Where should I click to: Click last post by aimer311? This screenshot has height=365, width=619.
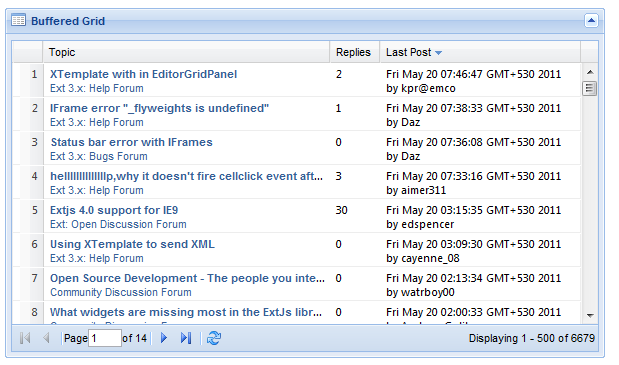point(416,190)
